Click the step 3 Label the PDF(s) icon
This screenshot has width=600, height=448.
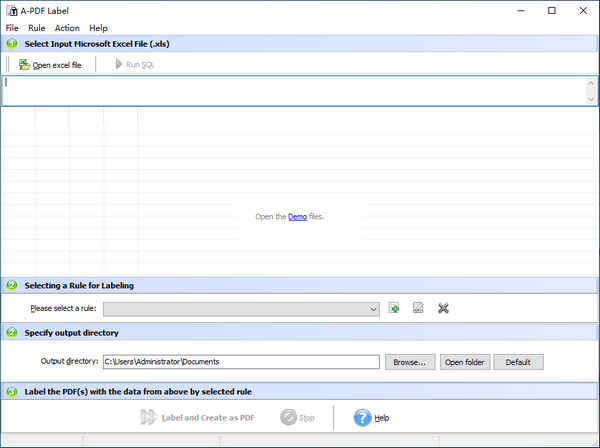point(12,392)
